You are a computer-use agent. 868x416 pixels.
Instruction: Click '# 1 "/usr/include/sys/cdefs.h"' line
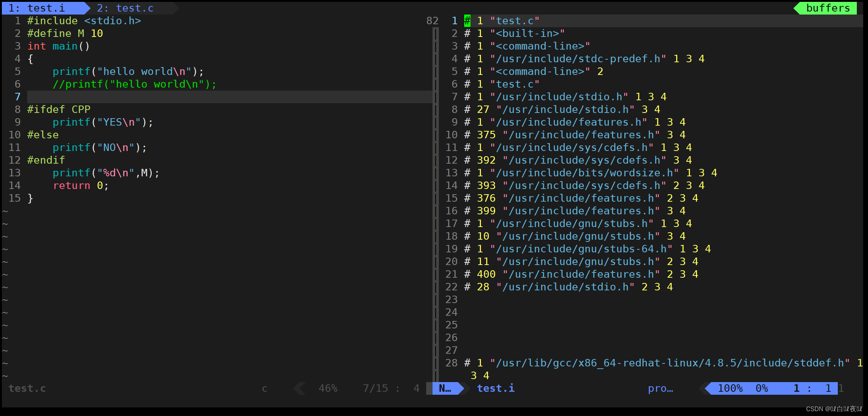578,147
